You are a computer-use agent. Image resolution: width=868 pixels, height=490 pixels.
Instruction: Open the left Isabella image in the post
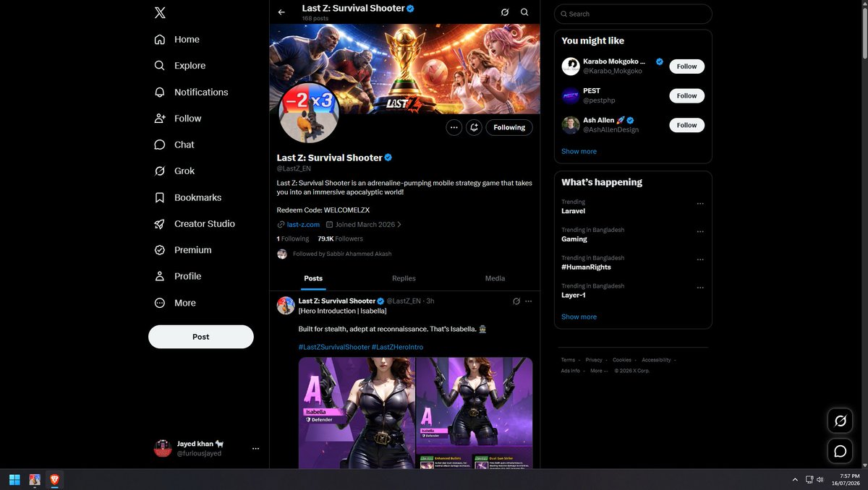click(357, 413)
